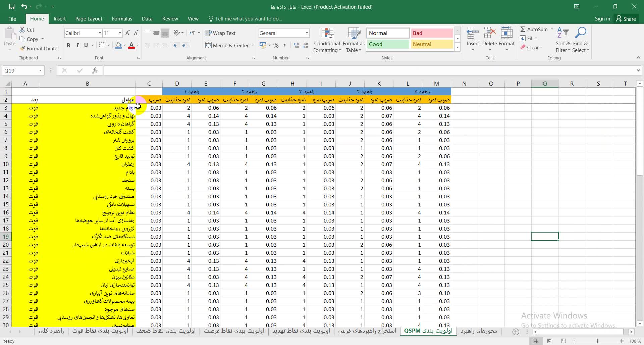This screenshot has width=644, height=345.
Task: Toggle Wrap Text for the cell
Action: tap(220, 33)
